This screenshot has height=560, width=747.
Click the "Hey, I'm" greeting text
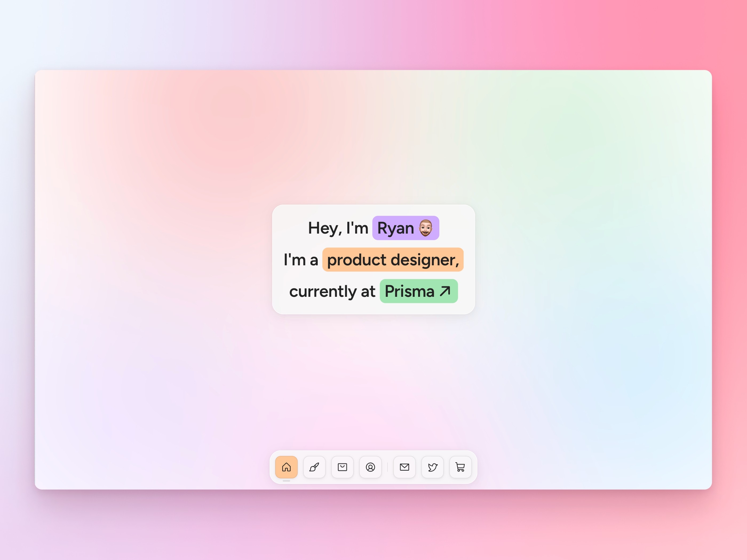[x=338, y=228]
